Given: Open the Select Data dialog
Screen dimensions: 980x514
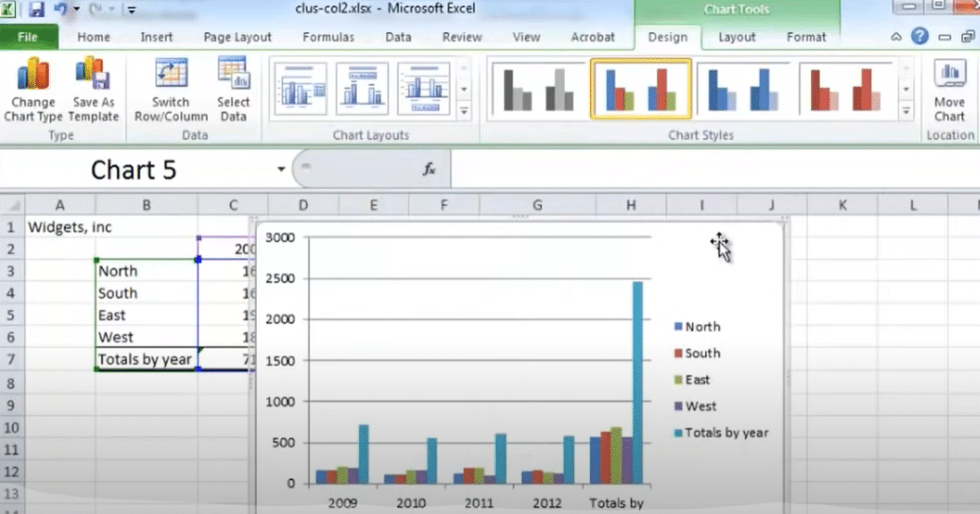Looking at the screenshot, I should tap(233, 90).
